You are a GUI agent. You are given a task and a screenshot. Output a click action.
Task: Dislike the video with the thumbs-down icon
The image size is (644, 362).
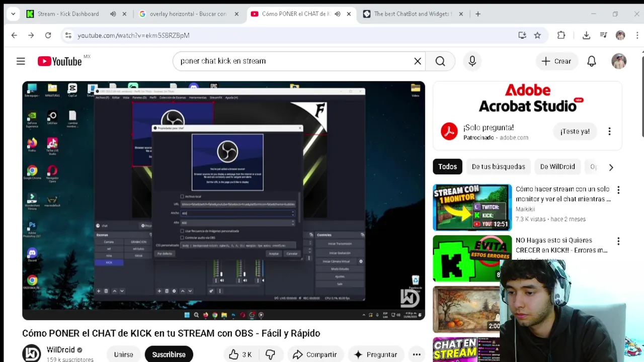pos(270,354)
